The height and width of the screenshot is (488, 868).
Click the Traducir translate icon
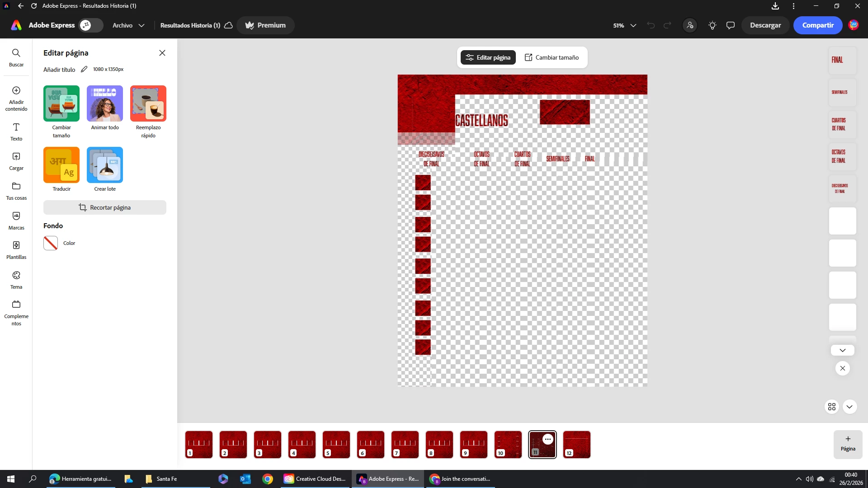(x=61, y=165)
